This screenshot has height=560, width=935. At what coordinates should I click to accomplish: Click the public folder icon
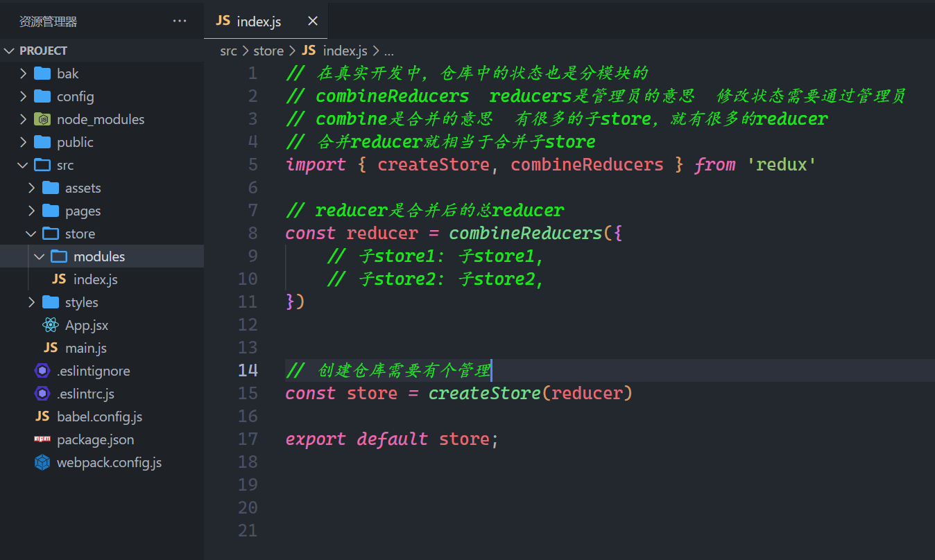pyautogui.click(x=42, y=142)
